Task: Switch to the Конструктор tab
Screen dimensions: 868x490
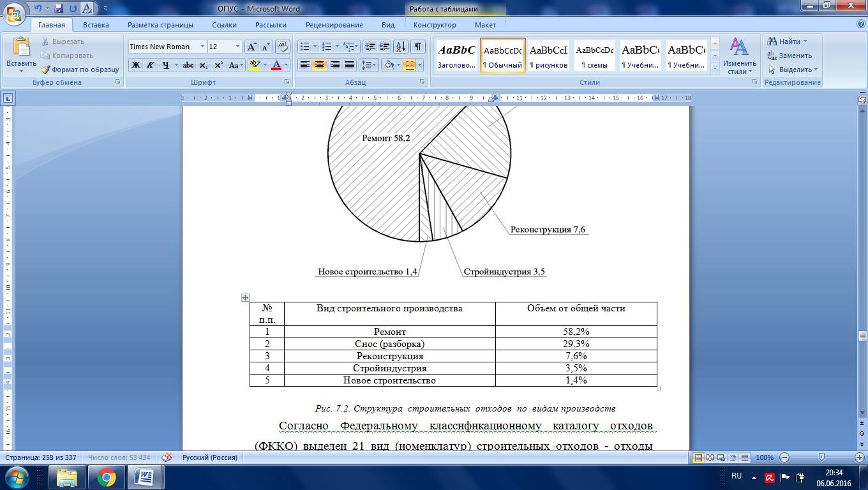Action: (x=435, y=25)
